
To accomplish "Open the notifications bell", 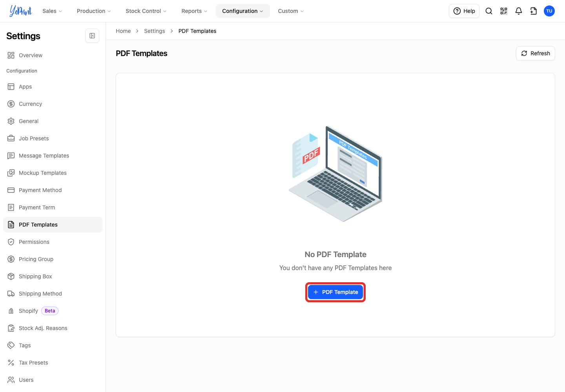I will click(x=519, y=11).
